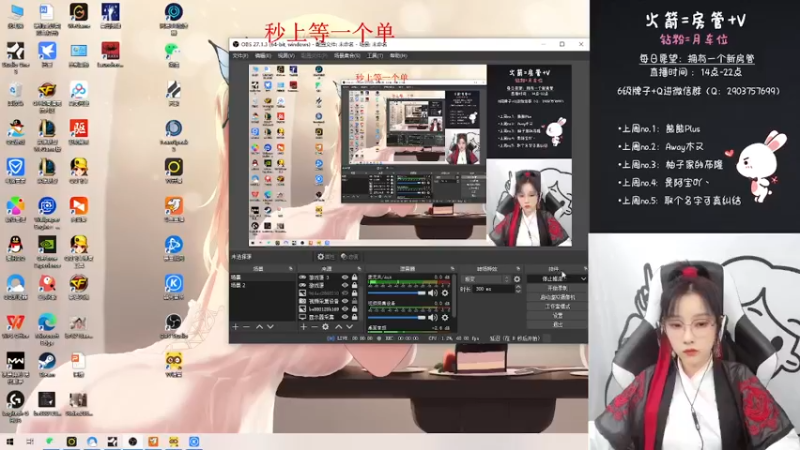Viewport: 800px width, 450px height.
Task: Pop out the 场景 dock panel
Action: [291, 268]
